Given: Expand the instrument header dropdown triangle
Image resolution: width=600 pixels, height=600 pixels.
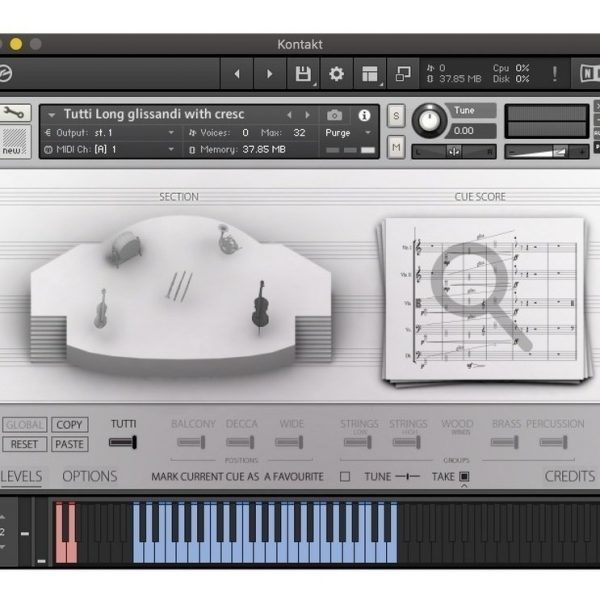Looking at the screenshot, I should point(51,115).
